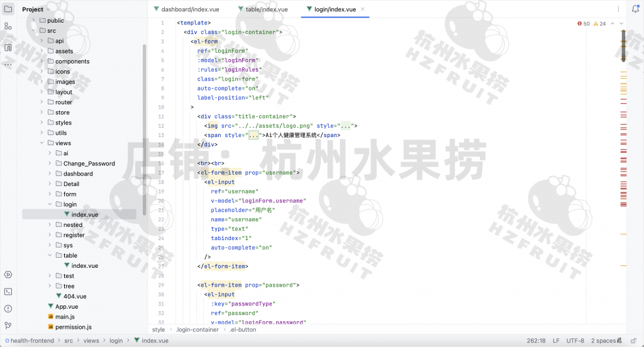Expand folded style value on span line
The width and height of the screenshot is (644, 347).
coord(253,135)
